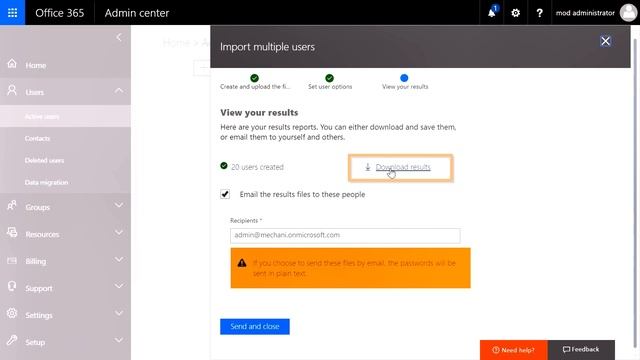Expand the Settings section chevron

click(119, 313)
